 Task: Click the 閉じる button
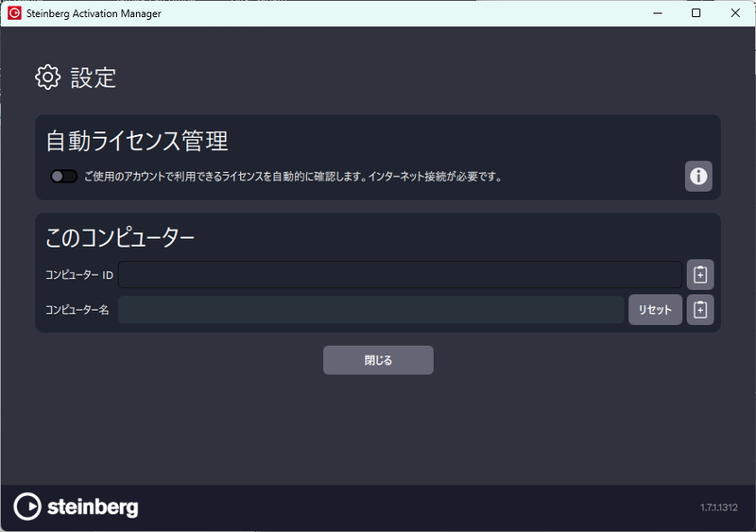(378, 360)
